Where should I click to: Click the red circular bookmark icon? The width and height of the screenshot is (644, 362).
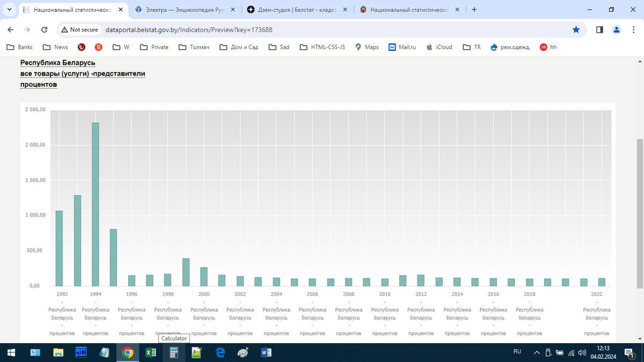tap(82, 47)
